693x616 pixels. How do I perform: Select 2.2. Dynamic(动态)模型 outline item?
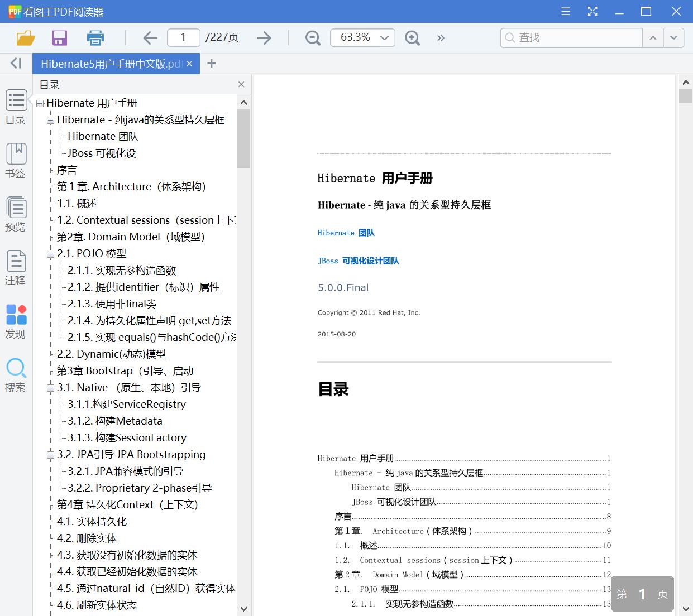pos(111,354)
